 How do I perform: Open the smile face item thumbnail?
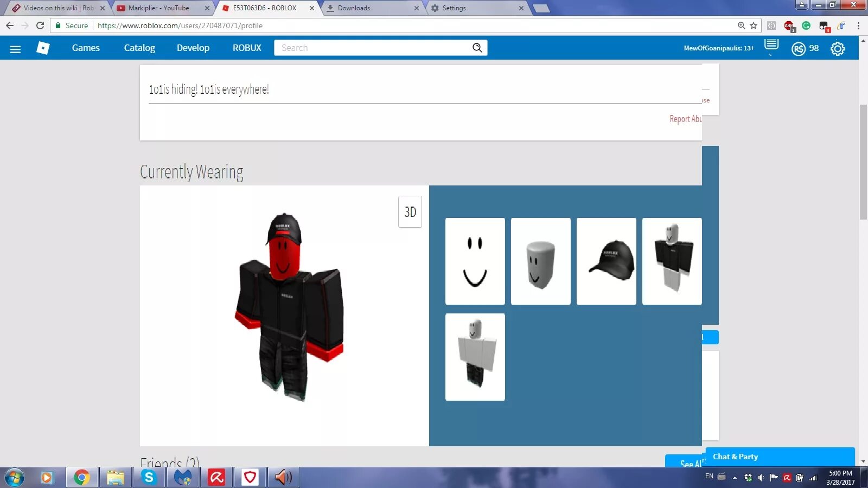[x=475, y=261]
